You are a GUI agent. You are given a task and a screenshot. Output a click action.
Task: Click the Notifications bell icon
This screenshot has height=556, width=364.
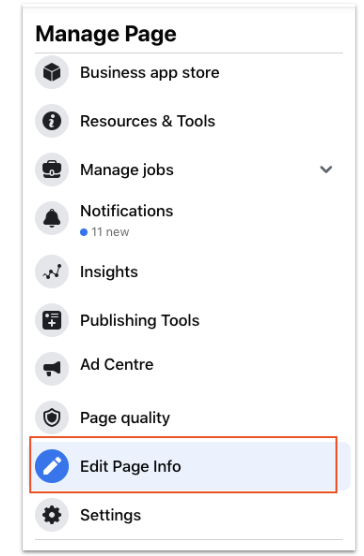(52, 218)
